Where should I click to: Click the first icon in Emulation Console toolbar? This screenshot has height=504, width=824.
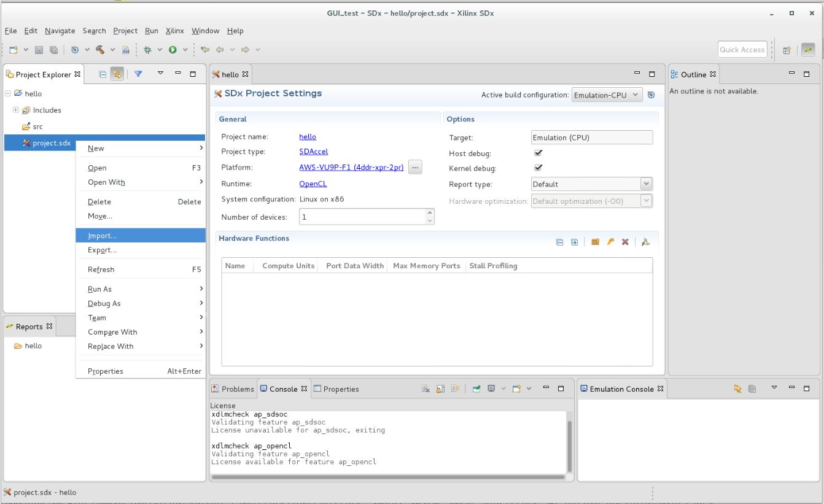(739, 389)
